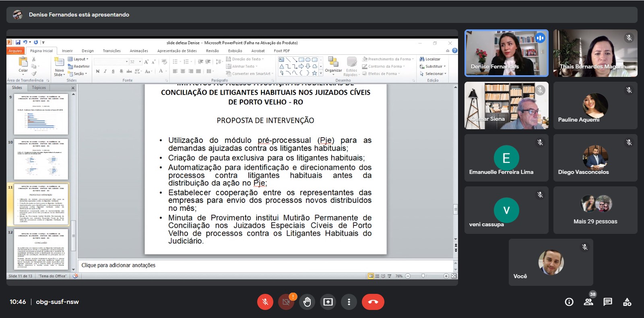Open the Design ribbon tab
This screenshot has width=644, height=318.
88,51
